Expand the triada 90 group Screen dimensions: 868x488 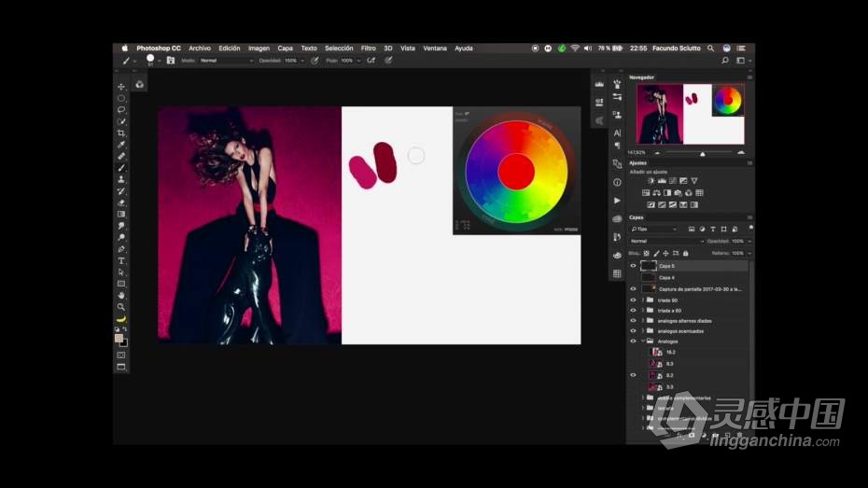pos(643,300)
